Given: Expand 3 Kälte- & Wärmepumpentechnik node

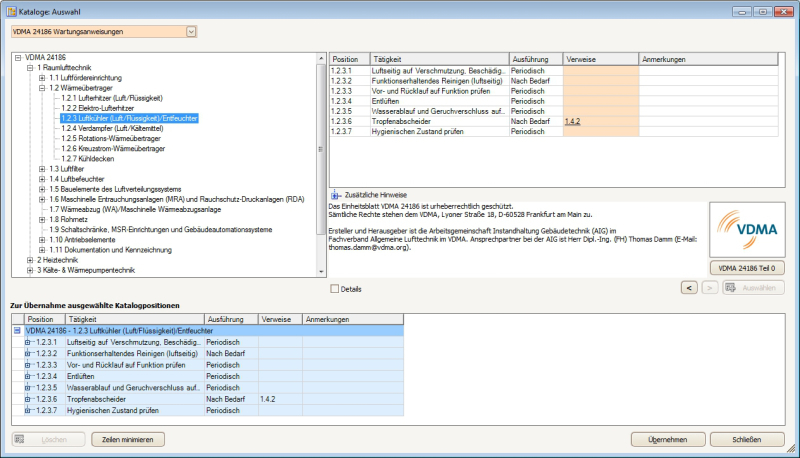Looking at the screenshot, I should 30,270.
